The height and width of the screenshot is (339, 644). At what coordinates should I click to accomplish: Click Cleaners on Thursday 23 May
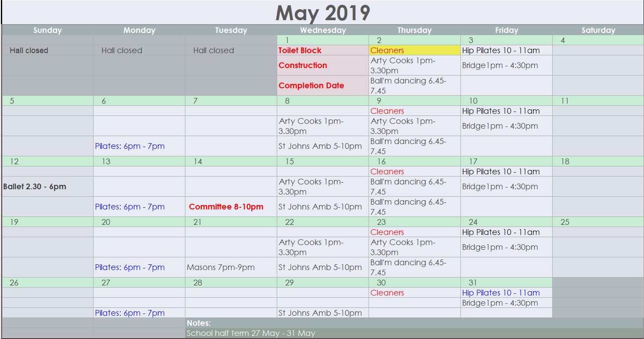(x=387, y=232)
